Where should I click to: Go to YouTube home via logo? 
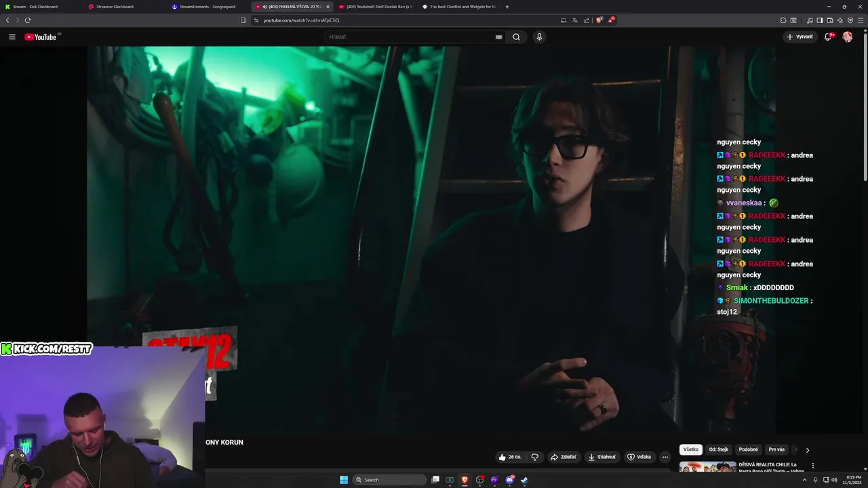point(42,37)
